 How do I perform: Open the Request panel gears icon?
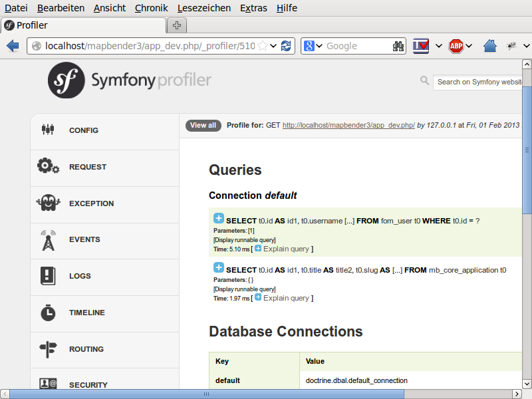pyautogui.click(x=48, y=167)
